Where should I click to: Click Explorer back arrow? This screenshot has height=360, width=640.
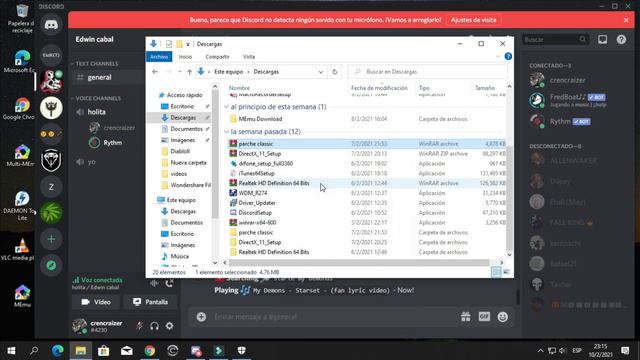pos(155,72)
